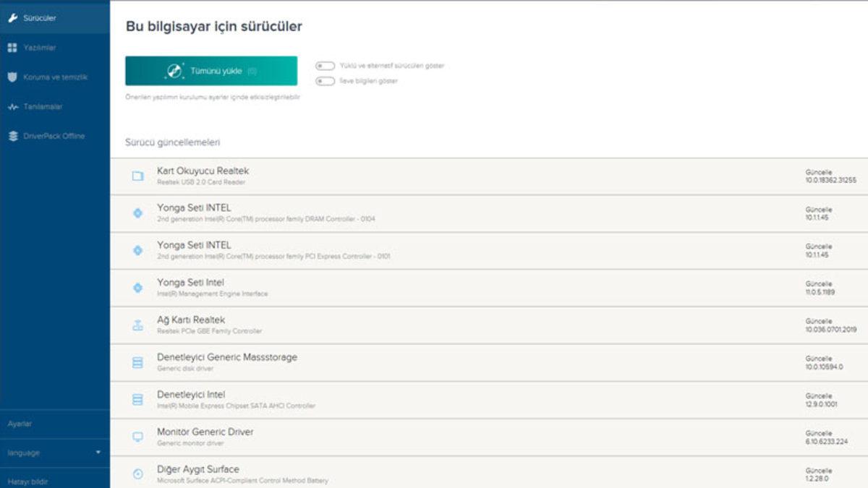
Task: Click the Tümünü yükle install button
Action: (x=212, y=70)
